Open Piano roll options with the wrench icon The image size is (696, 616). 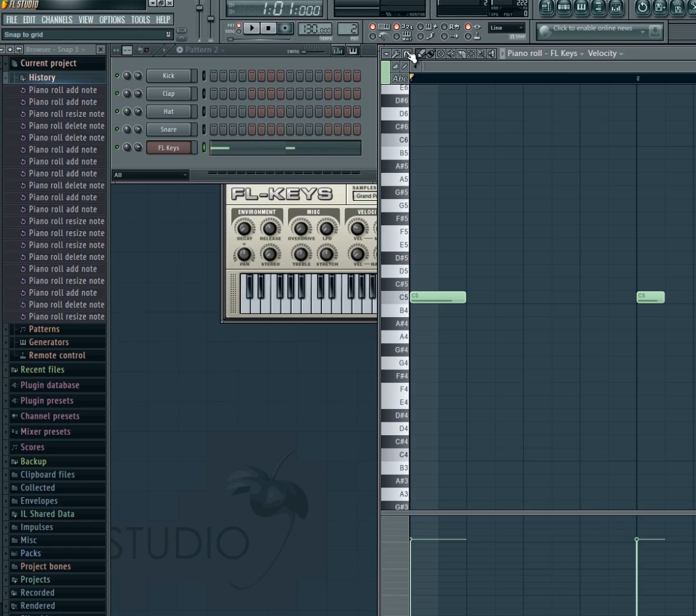point(396,54)
